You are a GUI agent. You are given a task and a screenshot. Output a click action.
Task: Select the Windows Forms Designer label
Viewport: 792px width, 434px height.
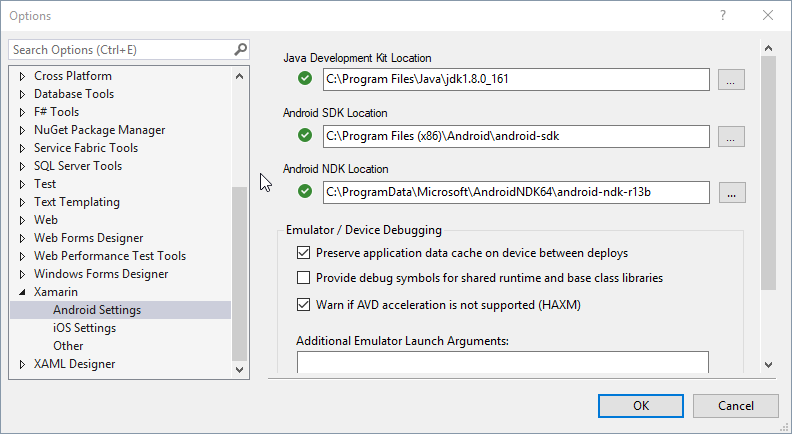[101, 274]
